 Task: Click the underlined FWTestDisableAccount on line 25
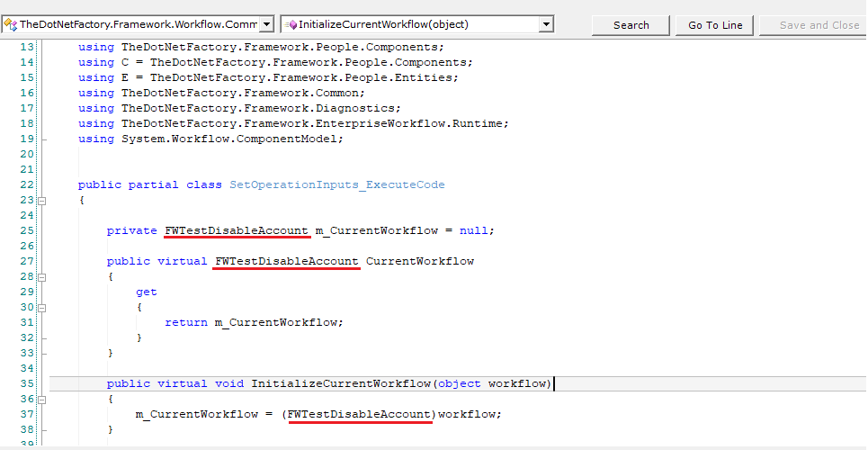pos(237,230)
